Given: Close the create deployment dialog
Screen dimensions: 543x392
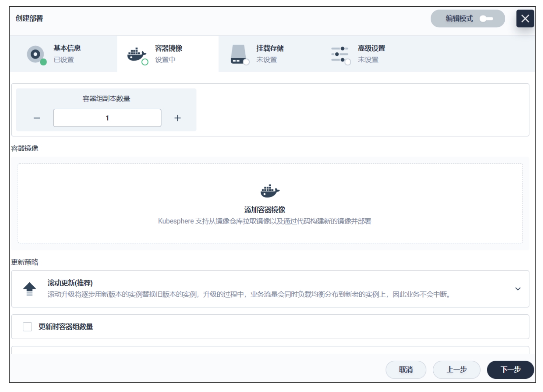Looking at the screenshot, I should (525, 18).
